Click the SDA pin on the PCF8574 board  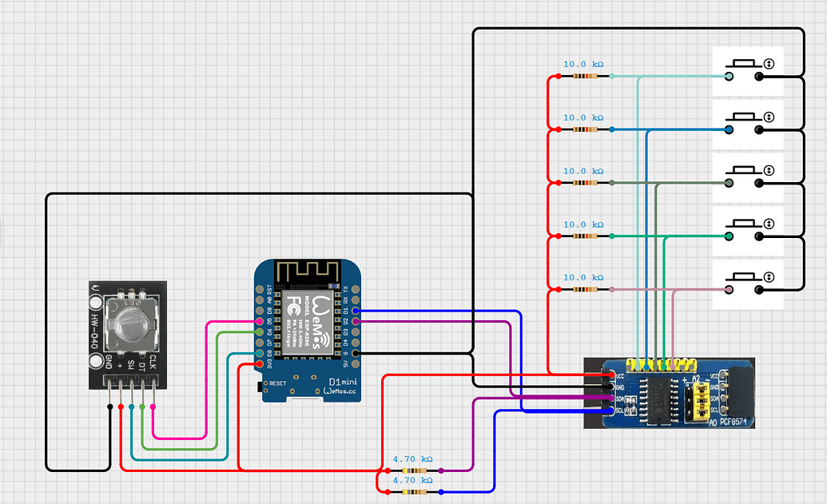[611, 397]
